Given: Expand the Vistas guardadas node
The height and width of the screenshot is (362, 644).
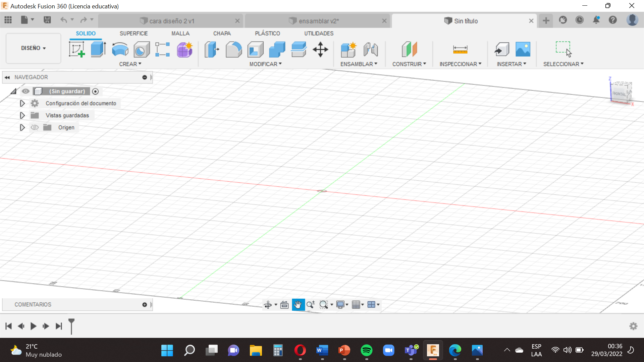Looking at the screenshot, I should (x=22, y=115).
